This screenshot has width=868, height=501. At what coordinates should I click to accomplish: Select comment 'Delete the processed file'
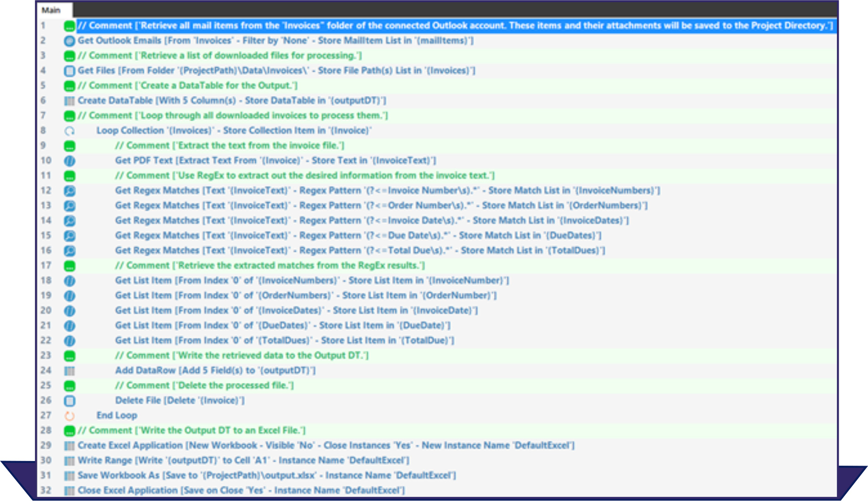[204, 385]
